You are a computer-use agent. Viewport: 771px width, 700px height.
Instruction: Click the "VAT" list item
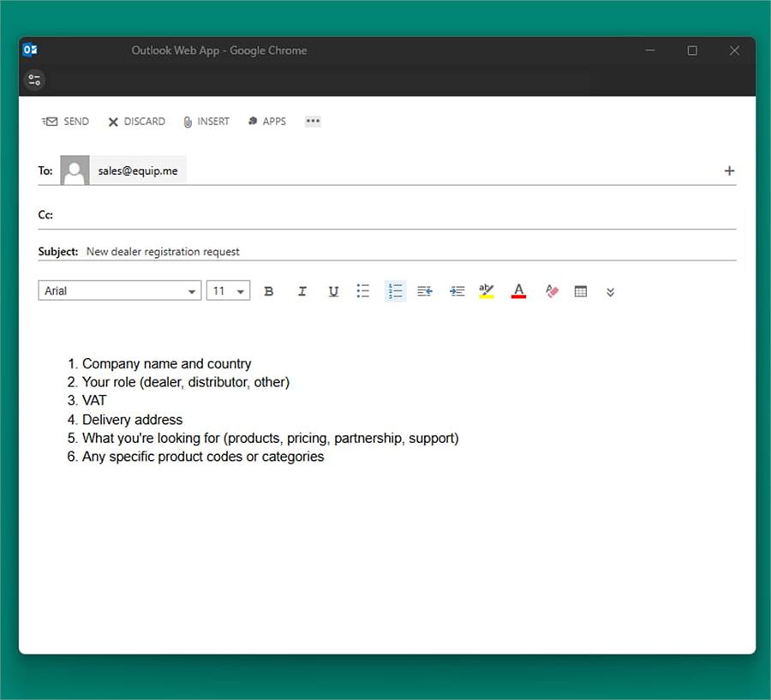coord(94,400)
